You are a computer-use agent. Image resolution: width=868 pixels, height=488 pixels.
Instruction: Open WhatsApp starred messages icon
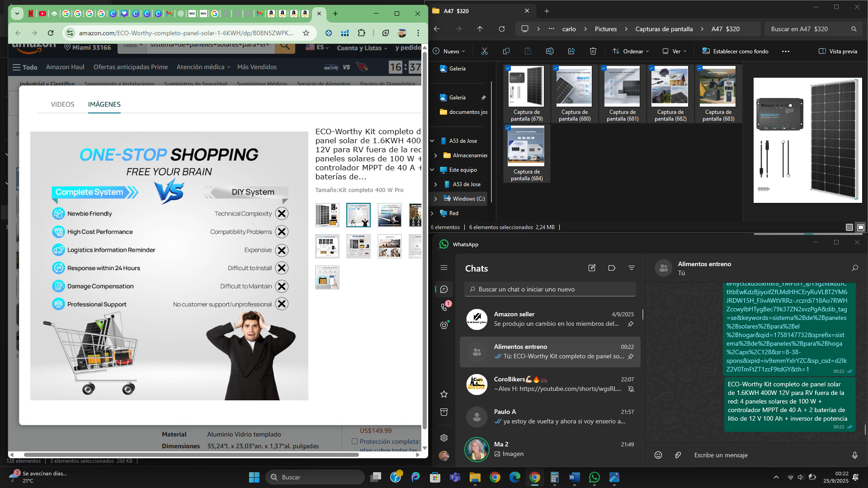click(x=444, y=394)
